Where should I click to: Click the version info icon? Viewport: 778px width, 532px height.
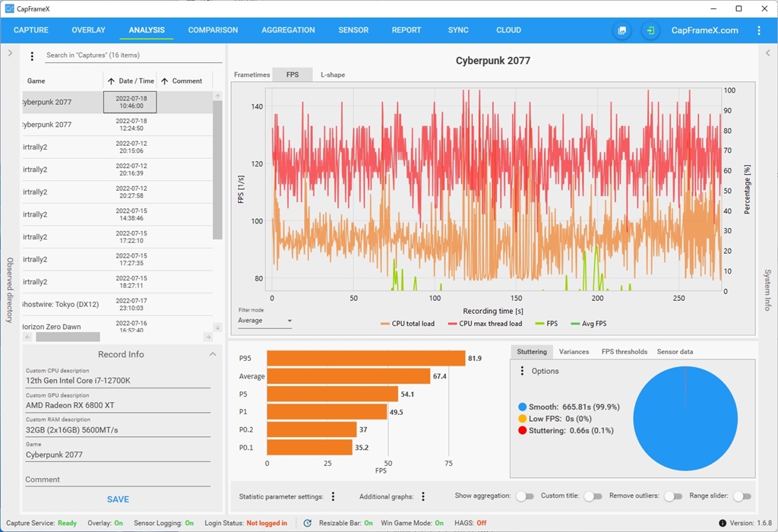723,523
